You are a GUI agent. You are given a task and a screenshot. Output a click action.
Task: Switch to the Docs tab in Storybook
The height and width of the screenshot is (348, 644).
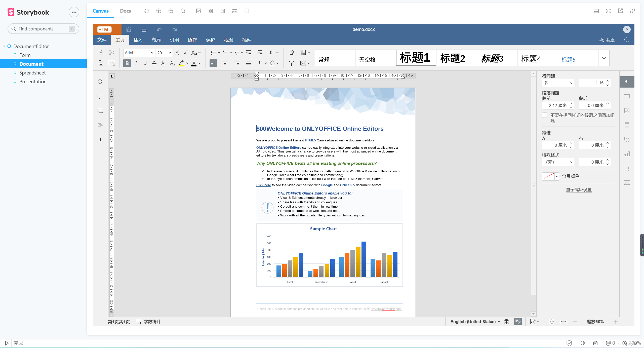pos(125,11)
